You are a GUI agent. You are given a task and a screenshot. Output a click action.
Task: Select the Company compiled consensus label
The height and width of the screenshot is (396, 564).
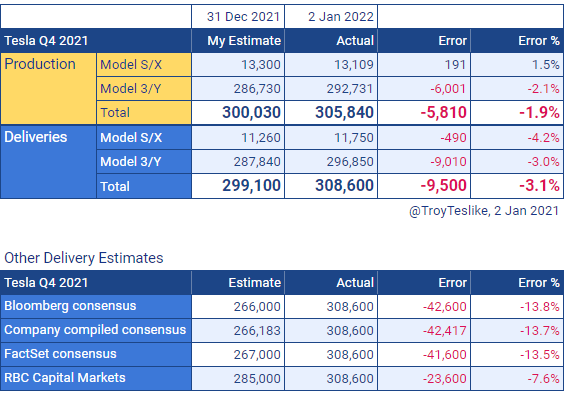click(x=96, y=330)
